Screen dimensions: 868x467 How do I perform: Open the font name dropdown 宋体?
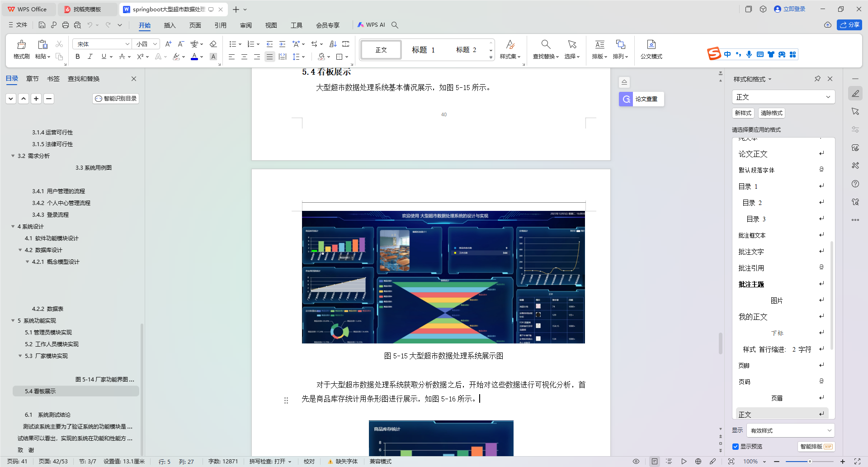tap(127, 44)
